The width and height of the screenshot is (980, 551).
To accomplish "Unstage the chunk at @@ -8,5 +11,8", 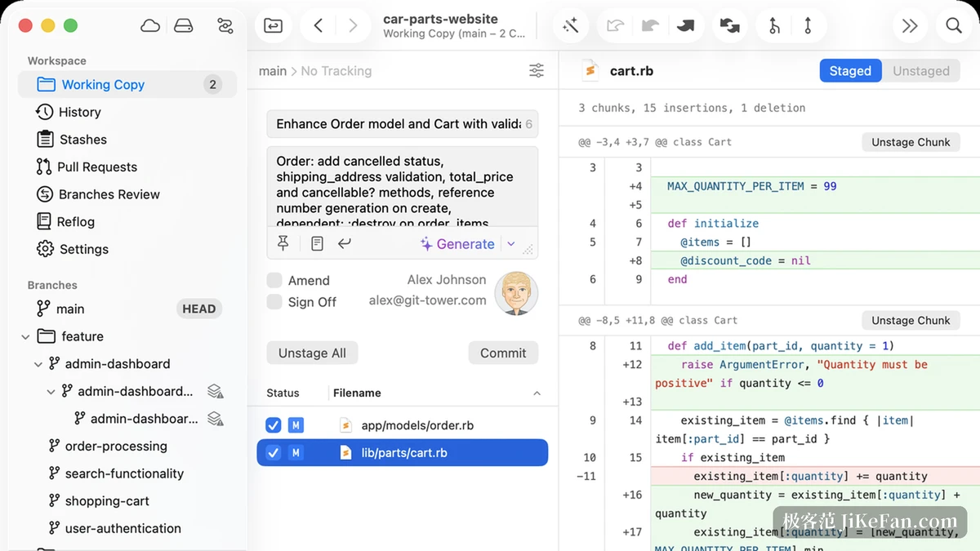I will click(911, 321).
